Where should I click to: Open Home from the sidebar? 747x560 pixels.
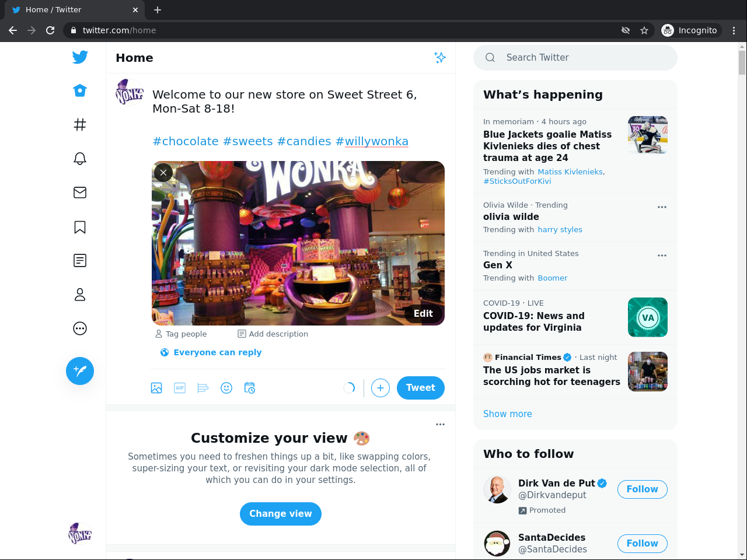(x=80, y=90)
